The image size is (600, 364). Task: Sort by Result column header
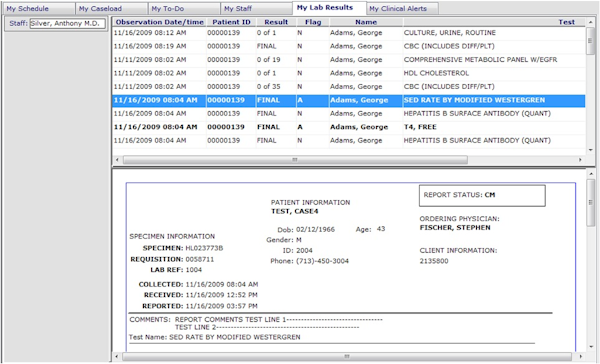[276, 22]
